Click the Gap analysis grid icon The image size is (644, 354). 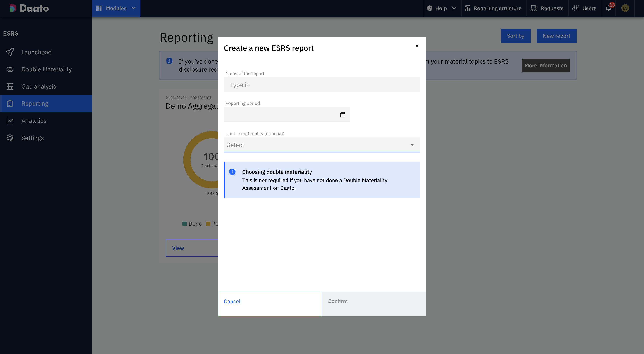pyautogui.click(x=10, y=86)
